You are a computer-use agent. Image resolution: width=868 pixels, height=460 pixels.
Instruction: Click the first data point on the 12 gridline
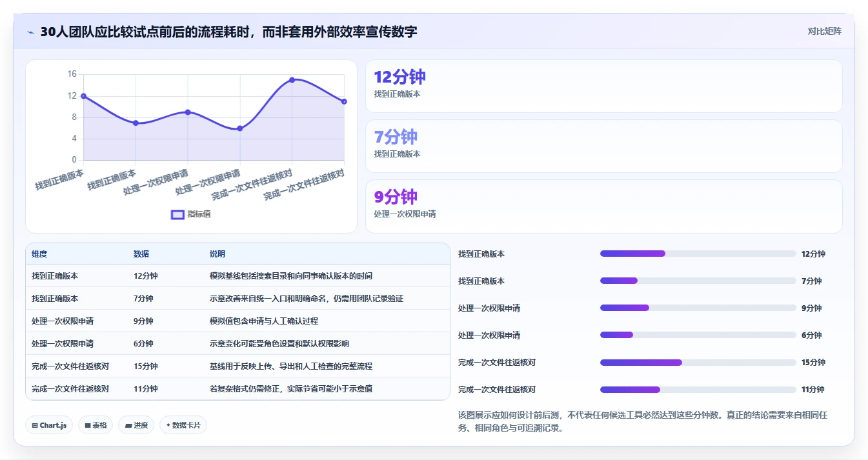point(83,96)
